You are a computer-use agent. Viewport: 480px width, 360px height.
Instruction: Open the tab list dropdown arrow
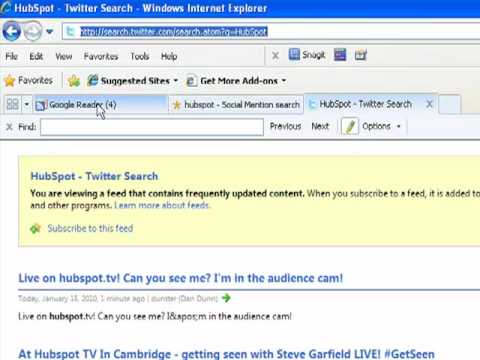(27, 104)
